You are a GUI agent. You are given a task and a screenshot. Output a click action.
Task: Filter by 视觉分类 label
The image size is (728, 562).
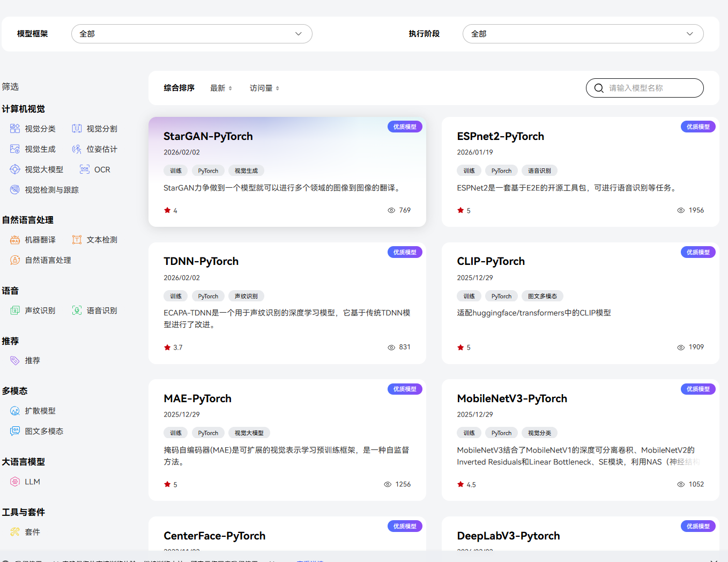[x=40, y=129]
